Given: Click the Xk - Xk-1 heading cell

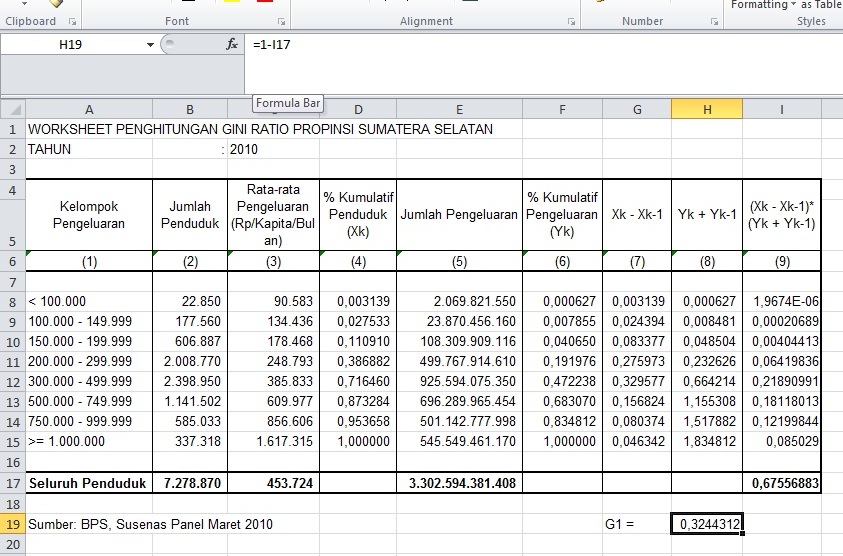Looking at the screenshot, I should click(x=637, y=215).
